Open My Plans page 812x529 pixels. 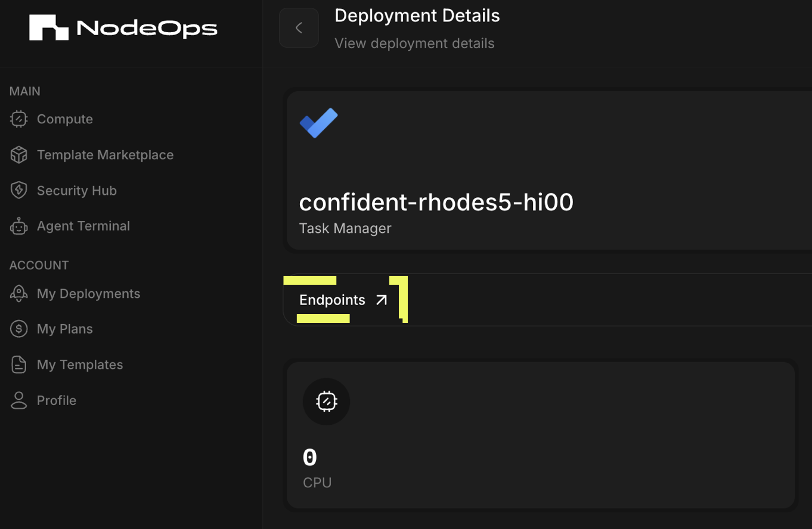pyautogui.click(x=65, y=329)
